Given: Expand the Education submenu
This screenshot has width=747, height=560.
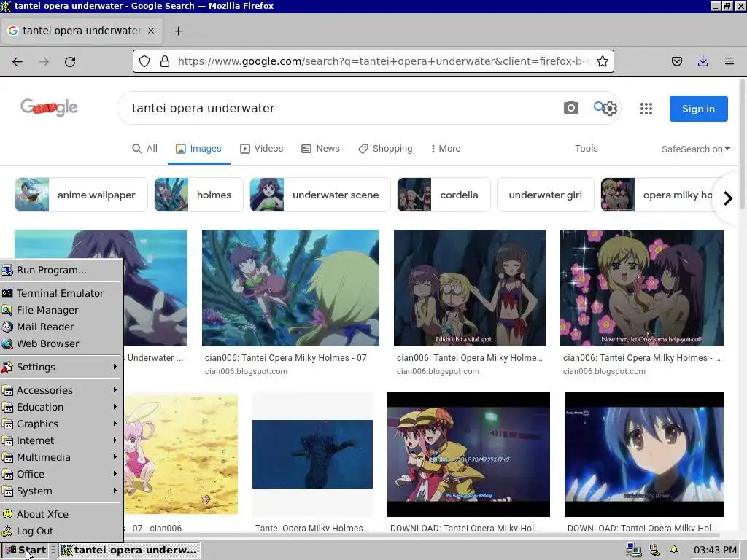Looking at the screenshot, I should [x=62, y=407].
